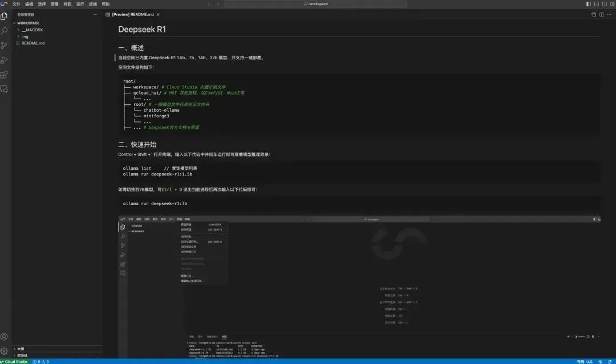Select the [Preview] README.md tab

pos(133,14)
